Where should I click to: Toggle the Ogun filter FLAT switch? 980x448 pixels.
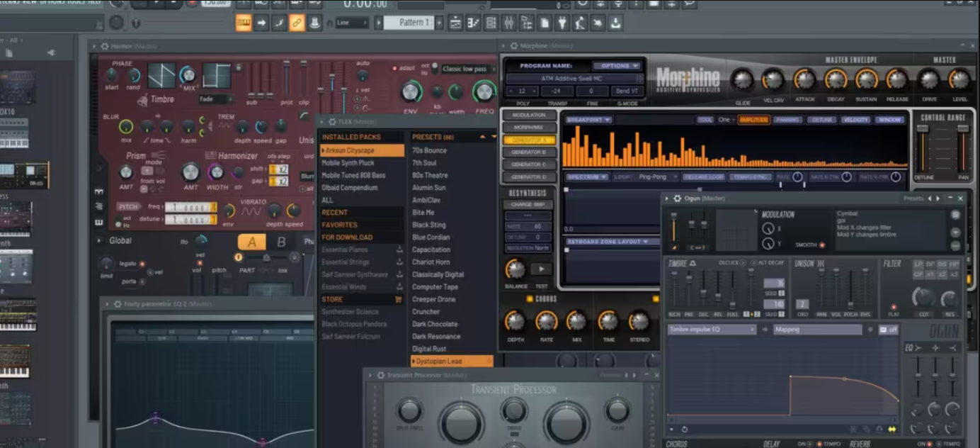tap(894, 308)
